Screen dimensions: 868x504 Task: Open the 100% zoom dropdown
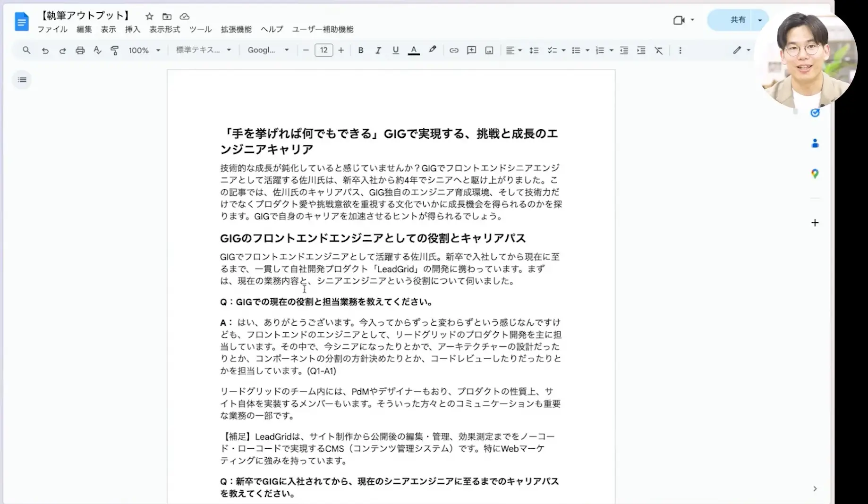pos(144,50)
